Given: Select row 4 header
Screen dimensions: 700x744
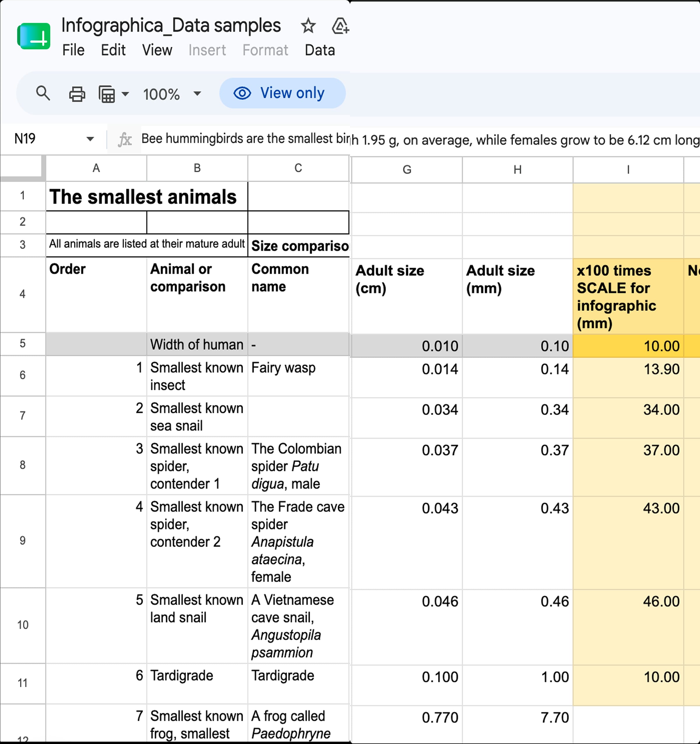Looking at the screenshot, I should 23,294.
